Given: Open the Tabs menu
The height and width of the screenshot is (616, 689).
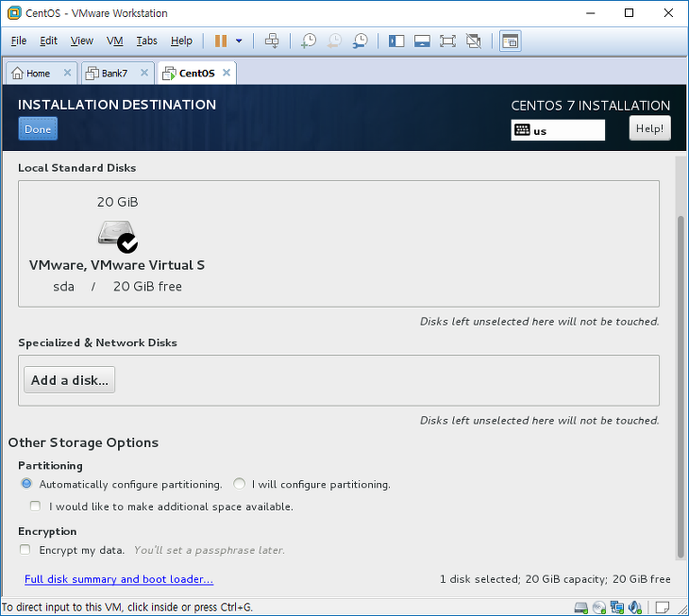Looking at the screenshot, I should pos(146,41).
